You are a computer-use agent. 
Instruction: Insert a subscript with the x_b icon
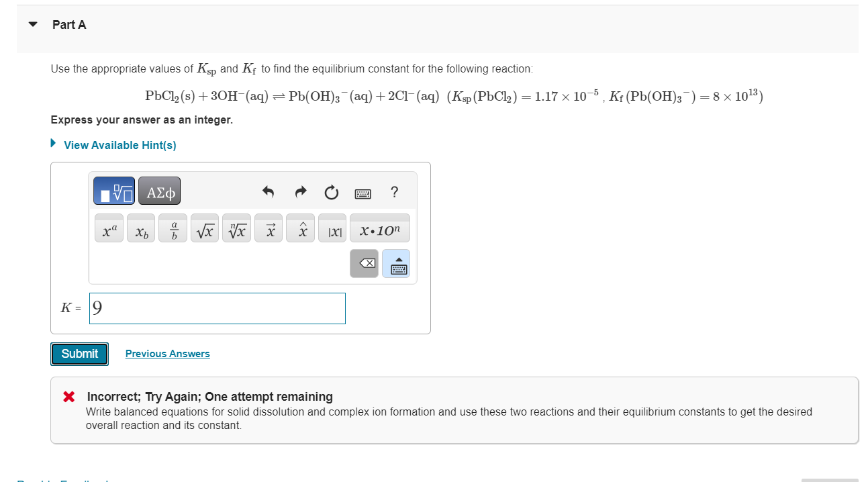[x=140, y=228]
